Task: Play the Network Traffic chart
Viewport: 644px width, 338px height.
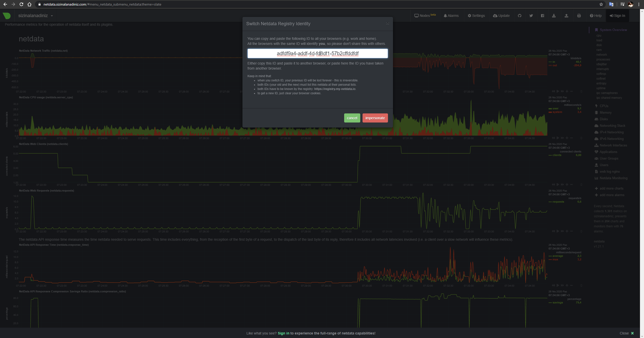Action: click(558, 91)
